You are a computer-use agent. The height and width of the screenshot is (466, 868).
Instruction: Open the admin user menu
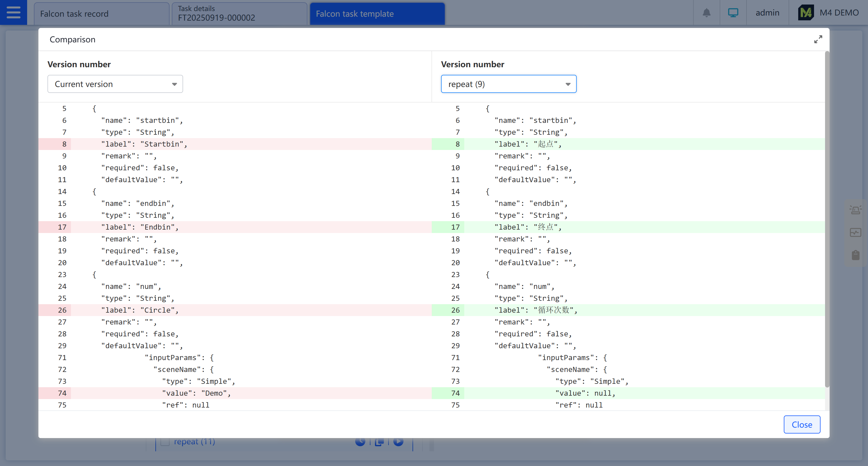767,13
